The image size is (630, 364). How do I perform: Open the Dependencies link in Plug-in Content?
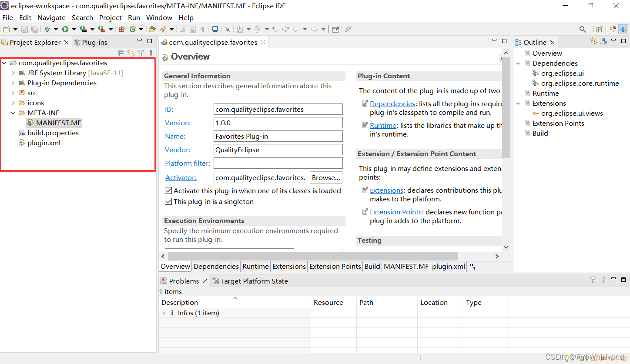point(392,104)
